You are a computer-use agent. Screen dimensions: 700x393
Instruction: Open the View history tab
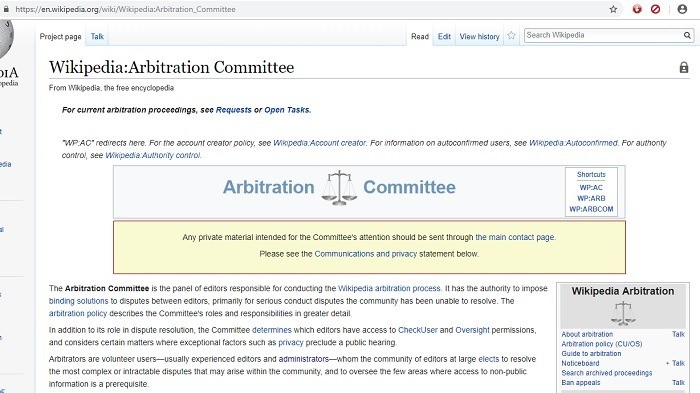coord(479,37)
